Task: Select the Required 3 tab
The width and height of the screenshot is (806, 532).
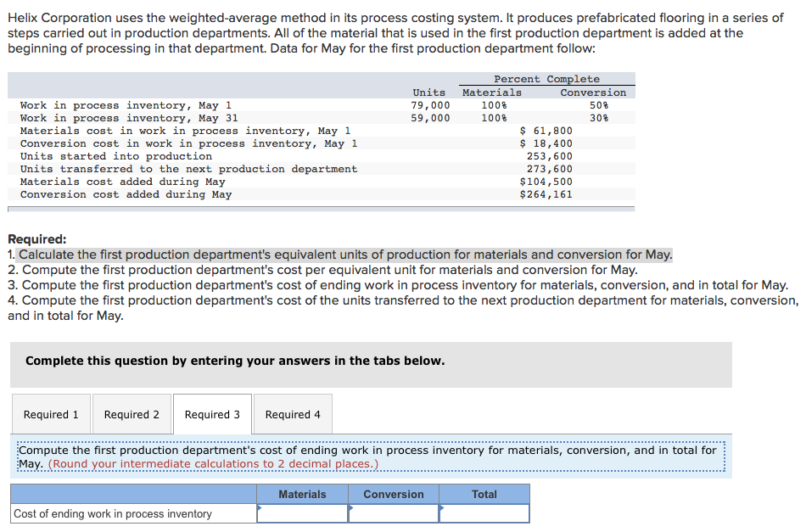Action: 212,414
